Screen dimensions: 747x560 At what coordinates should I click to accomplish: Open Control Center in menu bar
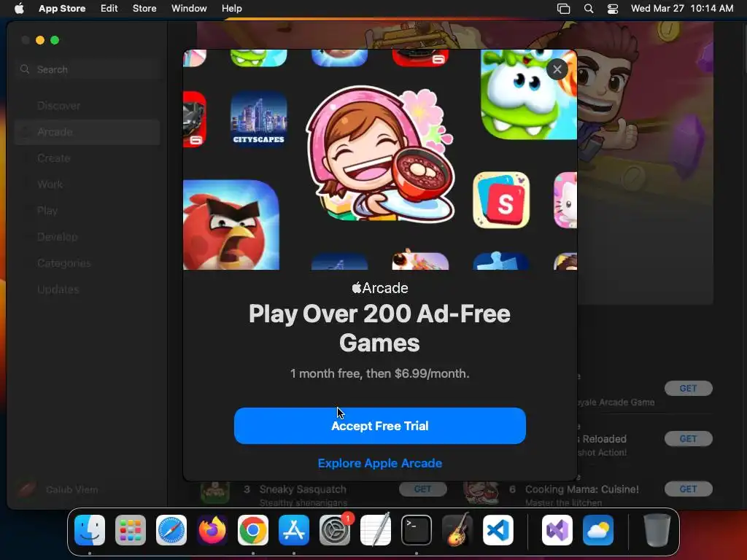click(x=613, y=9)
